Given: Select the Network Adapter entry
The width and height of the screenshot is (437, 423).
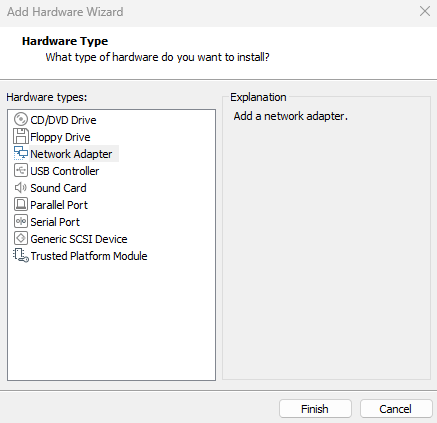Looking at the screenshot, I should click(x=71, y=154).
